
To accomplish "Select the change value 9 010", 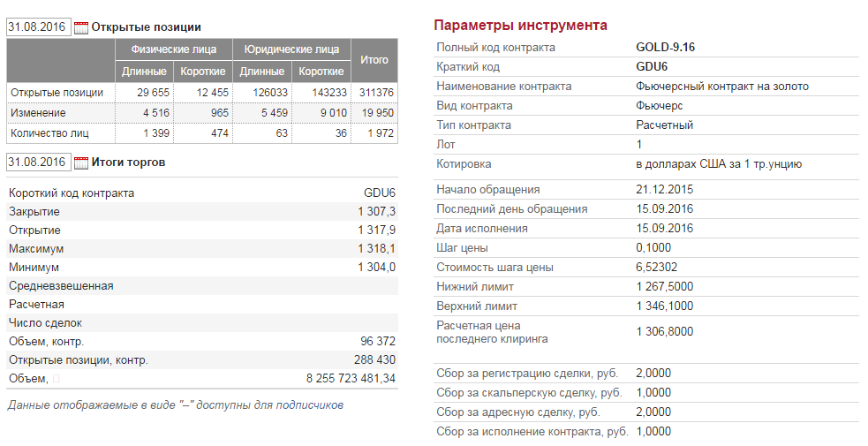I will coord(333,113).
